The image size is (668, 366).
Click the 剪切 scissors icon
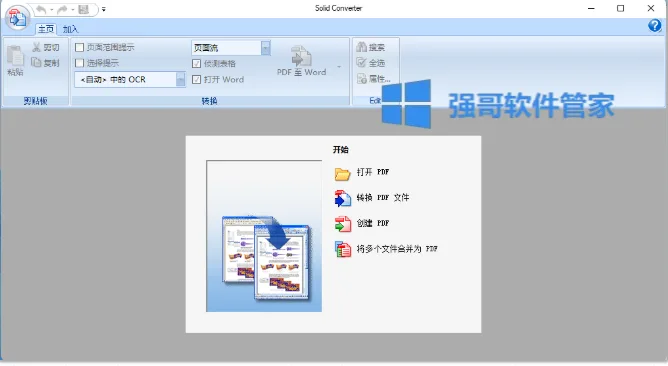[37, 47]
